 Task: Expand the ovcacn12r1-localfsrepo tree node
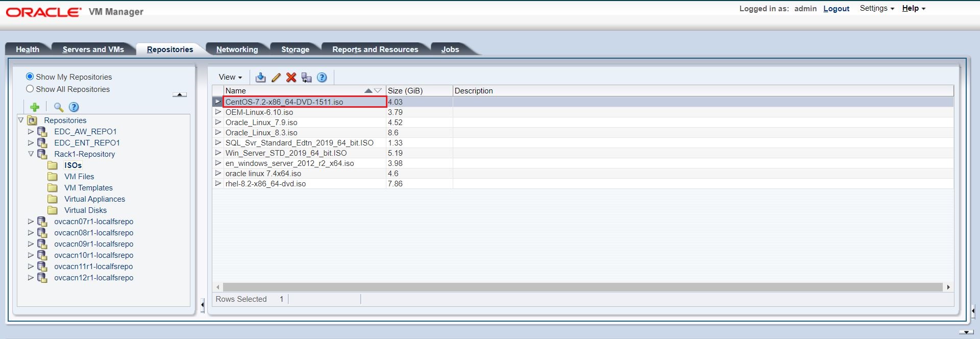pyautogui.click(x=31, y=278)
